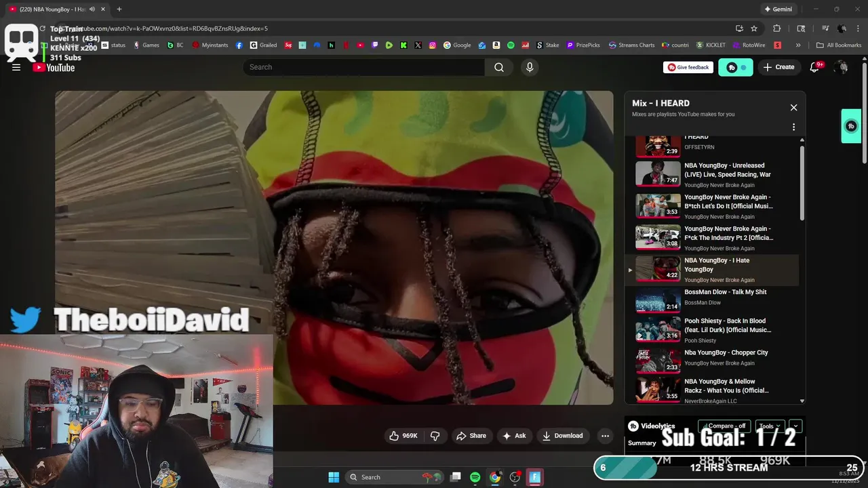Open Spotify from the taskbar

[x=475, y=477]
